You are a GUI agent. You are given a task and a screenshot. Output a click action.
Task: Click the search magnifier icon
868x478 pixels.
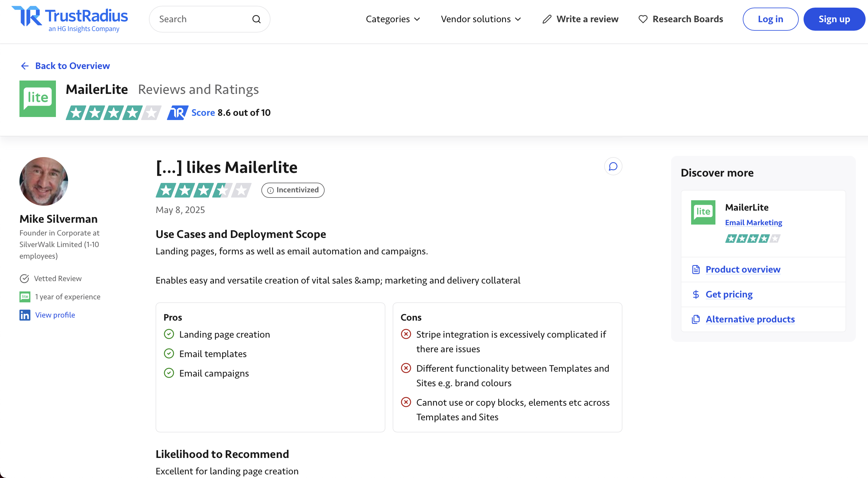257,19
